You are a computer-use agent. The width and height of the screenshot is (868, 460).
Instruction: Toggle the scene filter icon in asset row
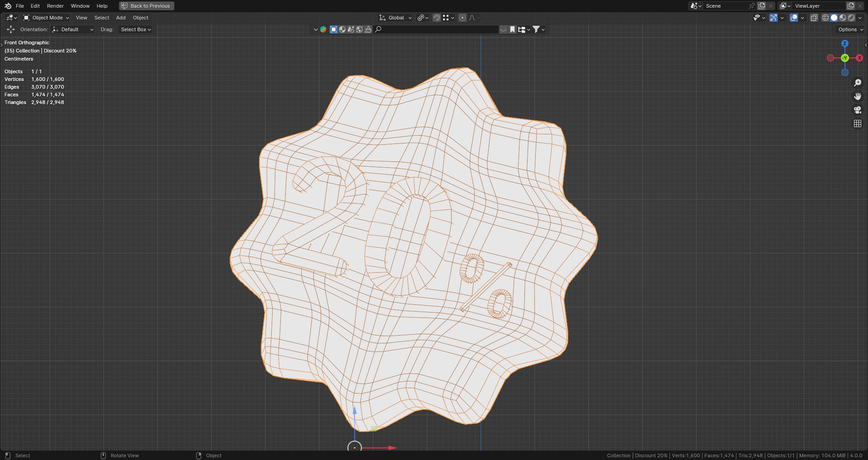pyautogui.click(x=351, y=29)
